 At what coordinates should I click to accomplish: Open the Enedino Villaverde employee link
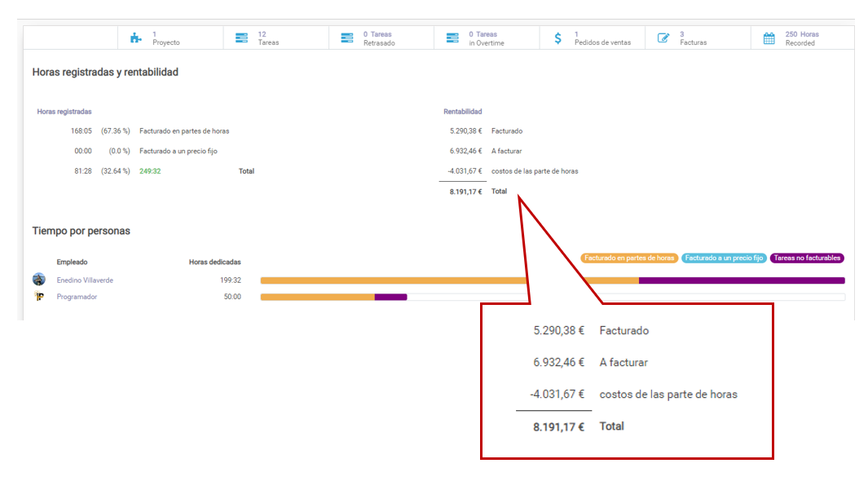point(85,280)
